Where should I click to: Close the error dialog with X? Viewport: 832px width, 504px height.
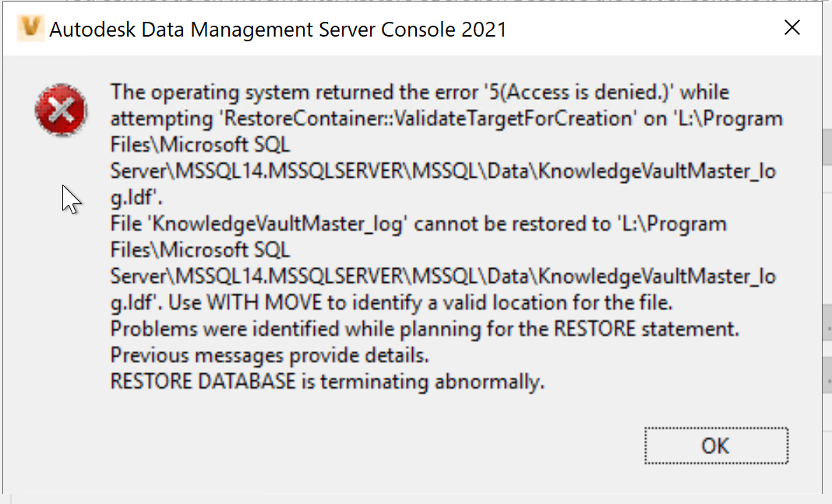pos(792,29)
